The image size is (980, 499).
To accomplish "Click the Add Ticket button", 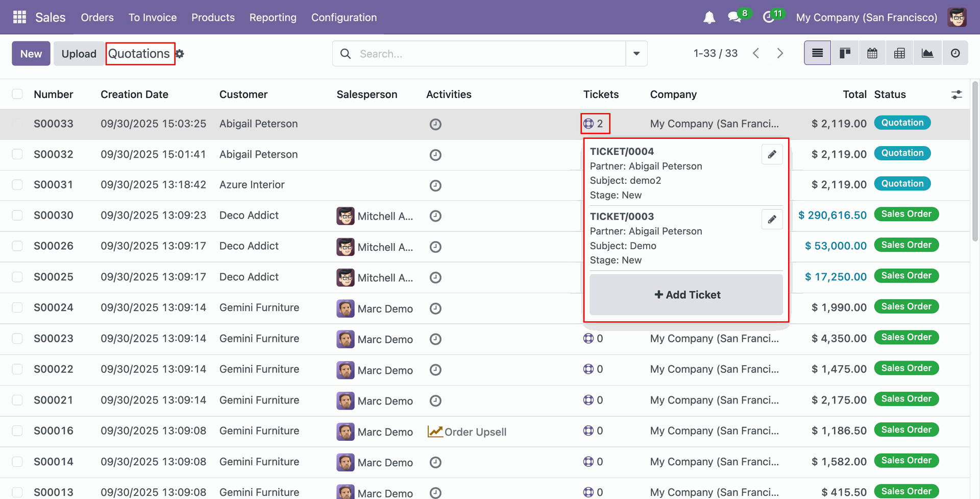I will click(686, 295).
